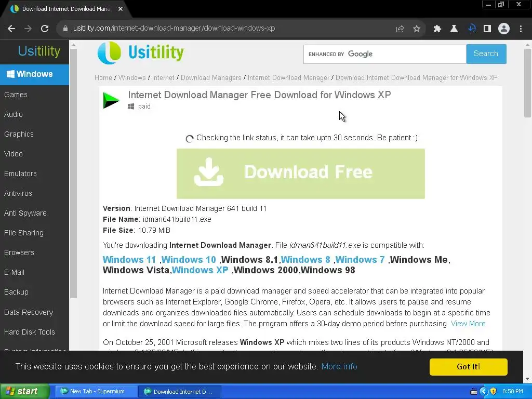The width and height of the screenshot is (532, 399).
Task: Click the file name idman641build11.exe text
Action: click(177, 220)
